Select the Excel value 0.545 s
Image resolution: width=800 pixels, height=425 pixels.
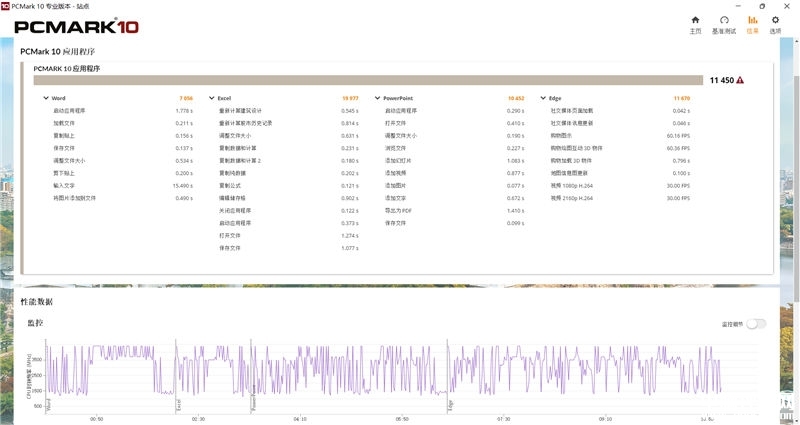(350, 111)
